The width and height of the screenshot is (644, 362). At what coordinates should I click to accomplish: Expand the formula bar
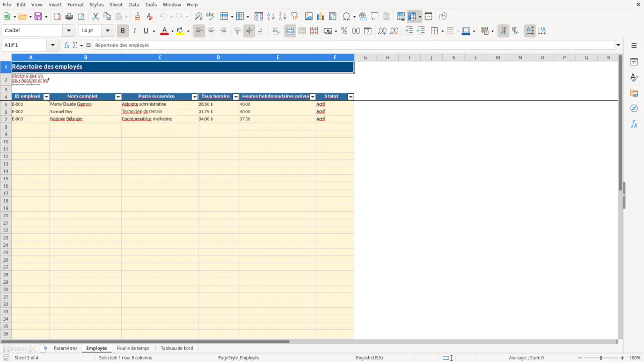click(x=618, y=46)
